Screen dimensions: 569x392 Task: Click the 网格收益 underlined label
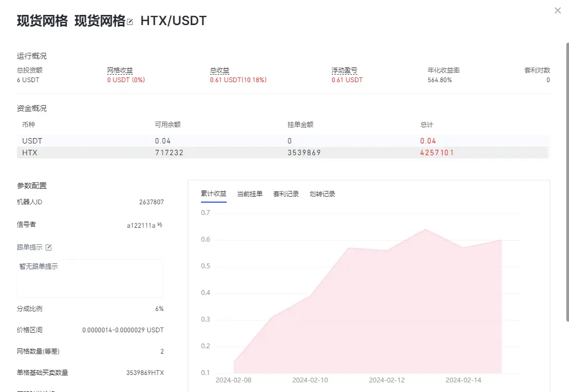pyautogui.click(x=120, y=70)
